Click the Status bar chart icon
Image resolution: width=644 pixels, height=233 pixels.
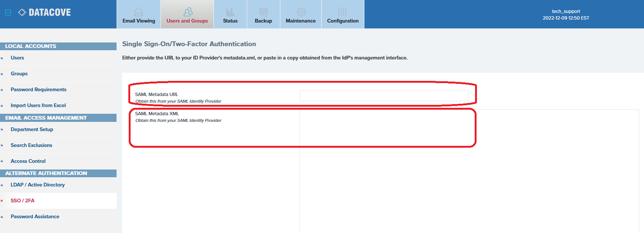click(x=230, y=12)
